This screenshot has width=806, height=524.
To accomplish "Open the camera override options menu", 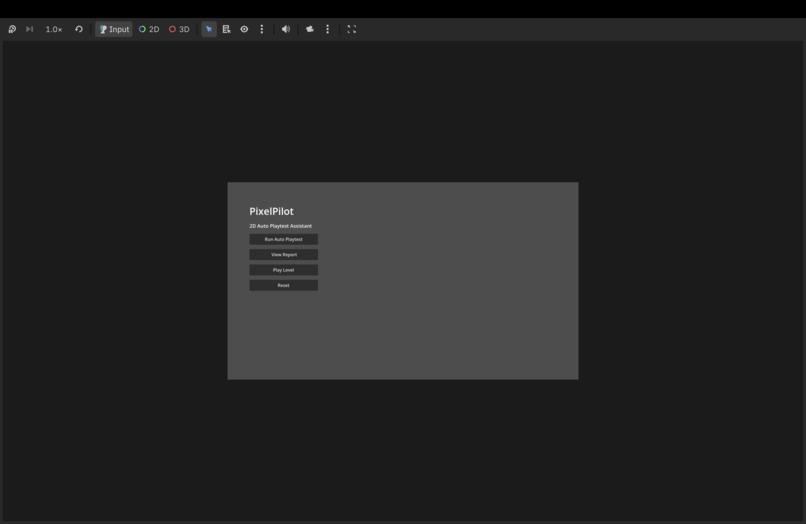I will 327,29.
